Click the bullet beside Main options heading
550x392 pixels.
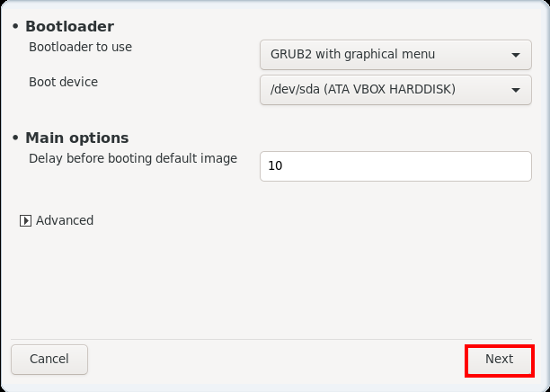click(x=15, y=138)
